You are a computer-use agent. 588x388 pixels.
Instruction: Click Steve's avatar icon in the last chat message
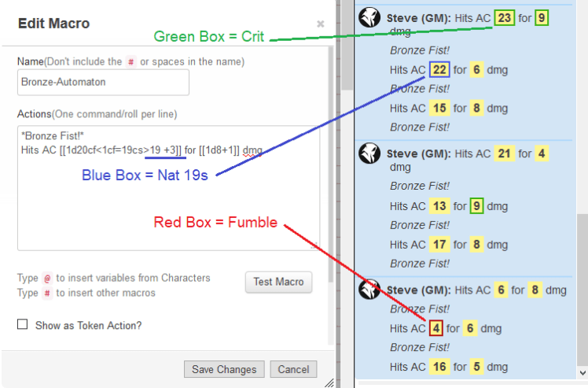coord(369,290)
